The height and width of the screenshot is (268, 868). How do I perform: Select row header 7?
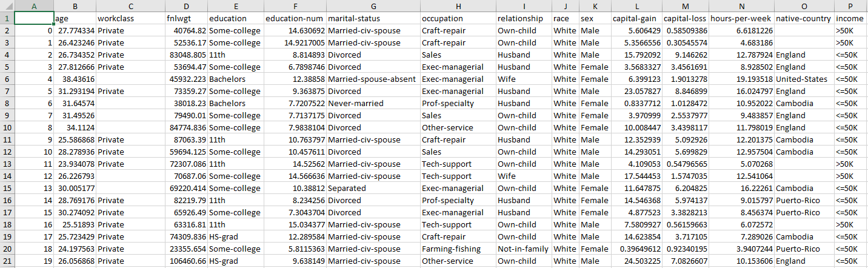[7, 91]
